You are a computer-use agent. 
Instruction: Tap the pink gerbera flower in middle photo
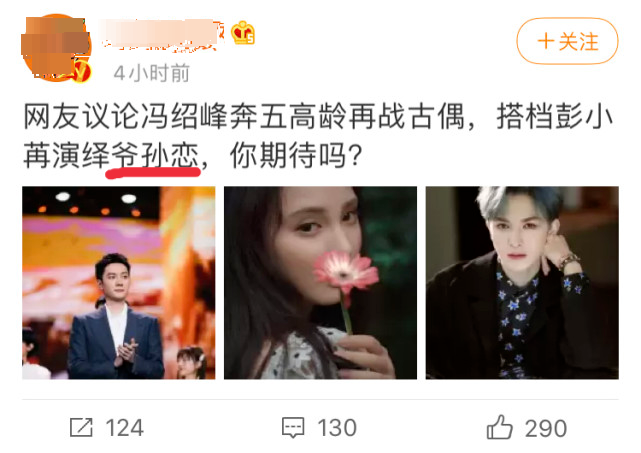pos(346,272)
